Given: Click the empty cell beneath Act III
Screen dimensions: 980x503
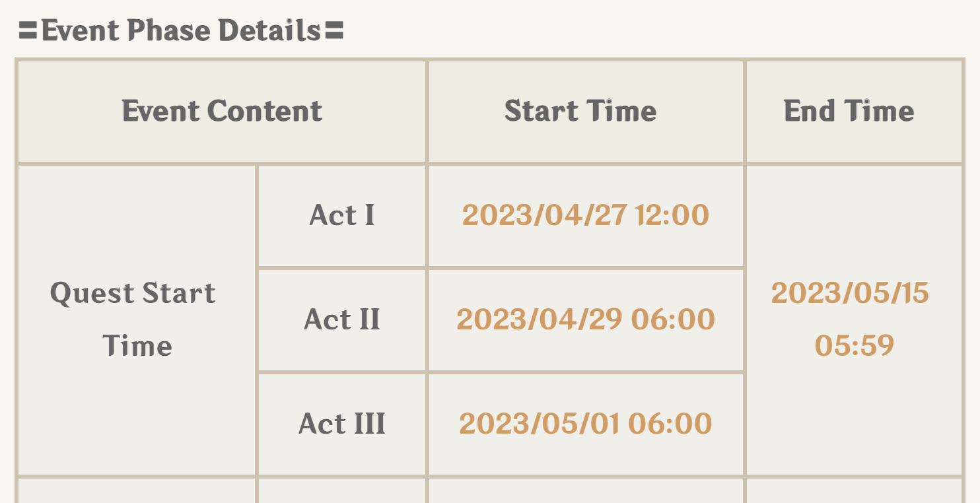Looking at the screenshot, I should click(x=342, y=491).
